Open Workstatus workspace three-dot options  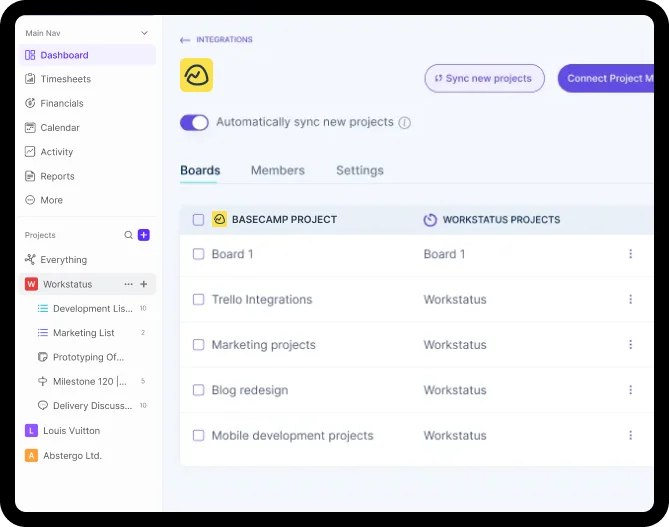click(128, 284)
